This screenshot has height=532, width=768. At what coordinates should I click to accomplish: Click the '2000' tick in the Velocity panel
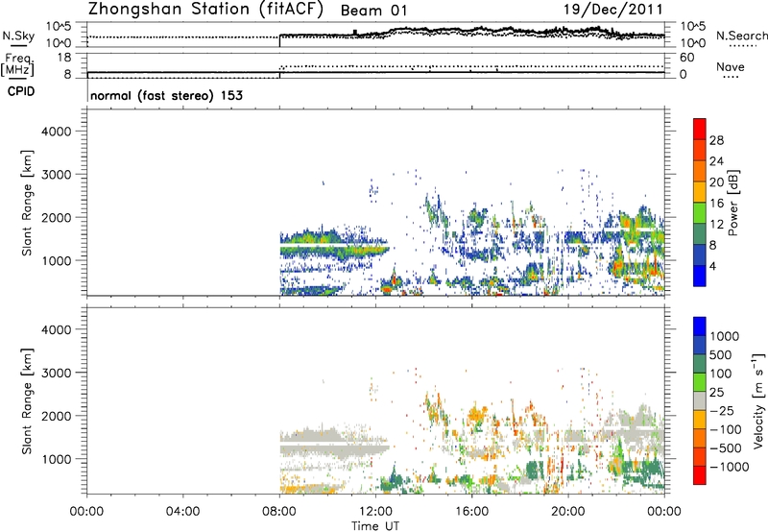[57, 417]
